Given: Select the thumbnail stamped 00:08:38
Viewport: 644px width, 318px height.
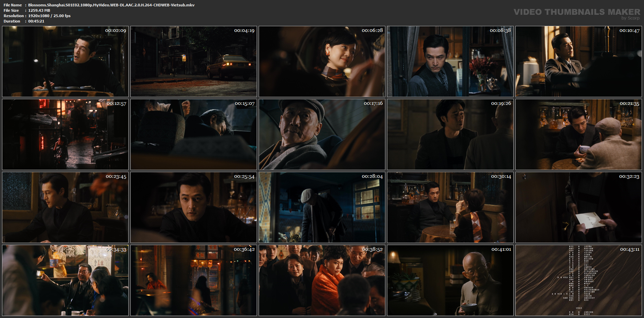Looking at the screenshot, I should (x=450, y=62).
